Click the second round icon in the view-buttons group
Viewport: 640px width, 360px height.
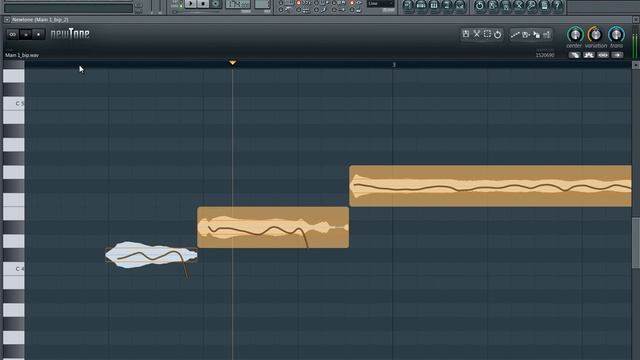[x=420, y=5]
